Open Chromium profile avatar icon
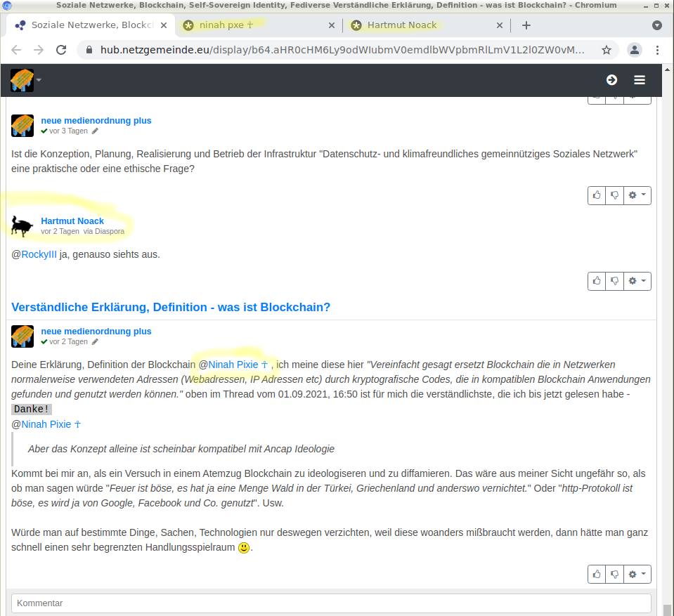This screenshot has width=674, height=616. (635, 50)
